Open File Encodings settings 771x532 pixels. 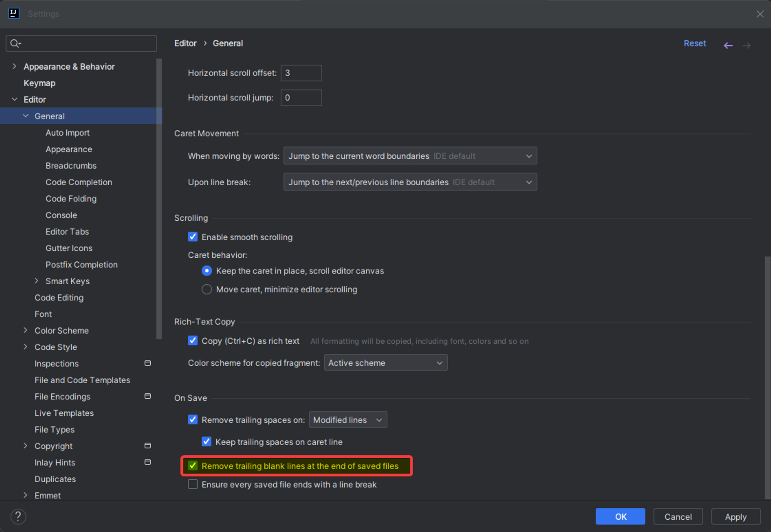click(62, 396)
